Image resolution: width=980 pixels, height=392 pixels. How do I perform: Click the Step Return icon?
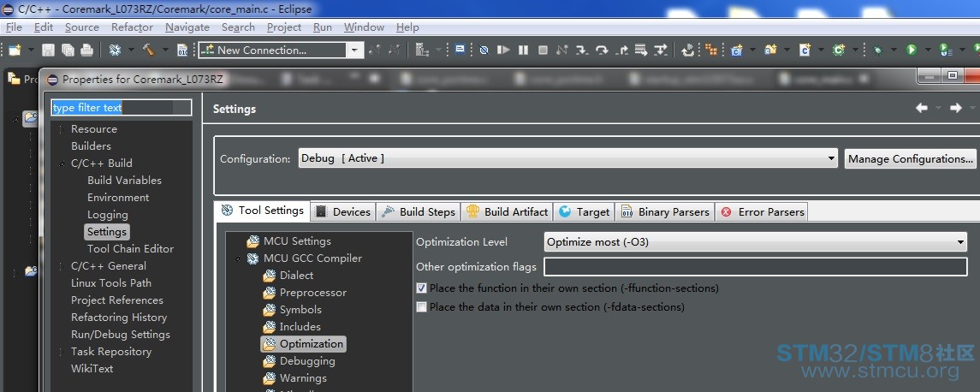pyautogui.click(x=622, y=50)
